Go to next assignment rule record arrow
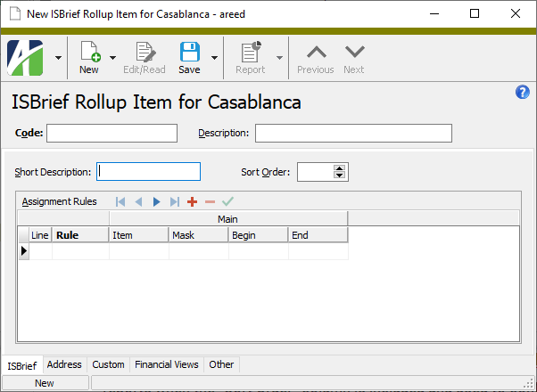537x392 pixels. [156, 202]
